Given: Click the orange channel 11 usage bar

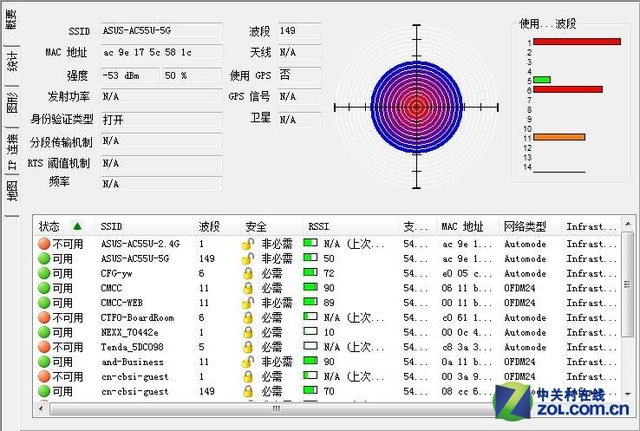Looking at the screenshot, I should pyautogui.click(x=559, y=137).
